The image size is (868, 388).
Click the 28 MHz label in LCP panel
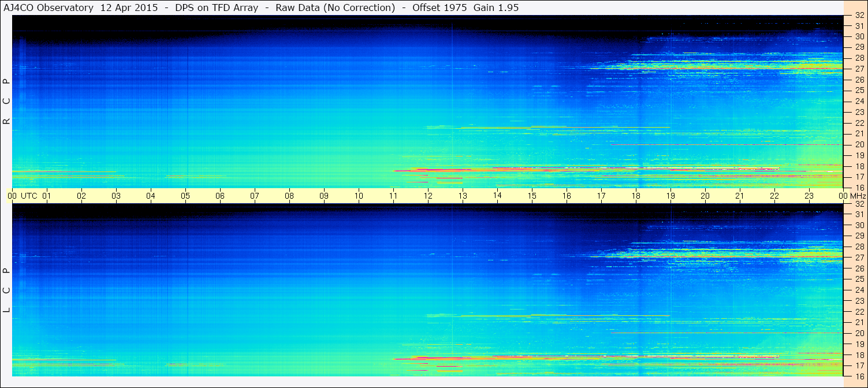pos(859,247)
